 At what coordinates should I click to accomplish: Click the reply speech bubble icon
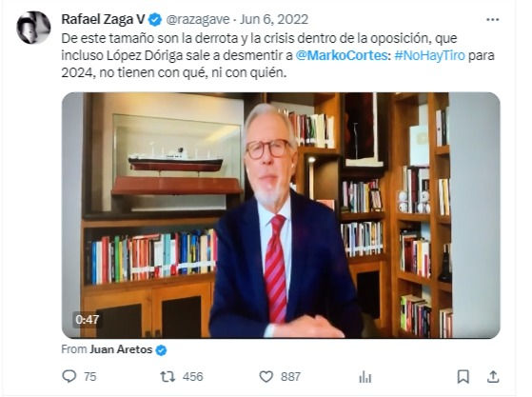tap(69, 376)
